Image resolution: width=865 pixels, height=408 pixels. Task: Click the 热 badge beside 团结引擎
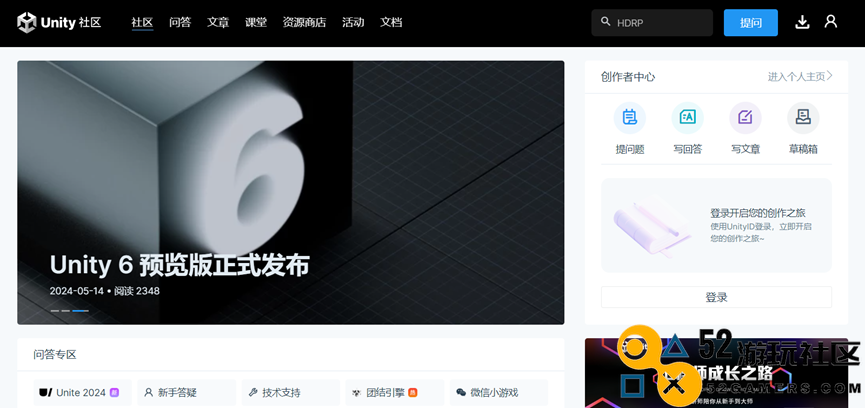(413, 393)
